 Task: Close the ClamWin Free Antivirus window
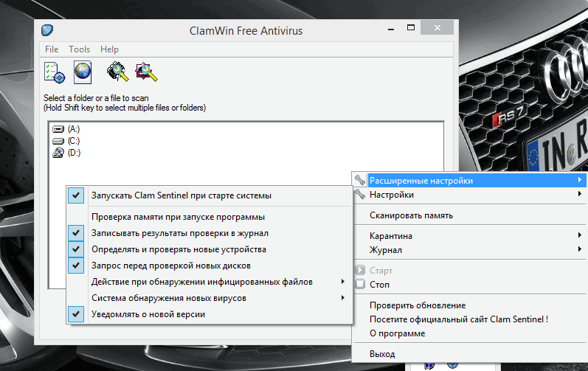pos(437,28)
